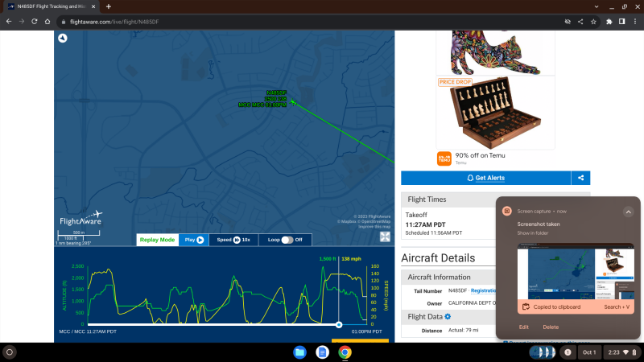
Task: Click the browser Forward arrow
Action: point(22,22)
